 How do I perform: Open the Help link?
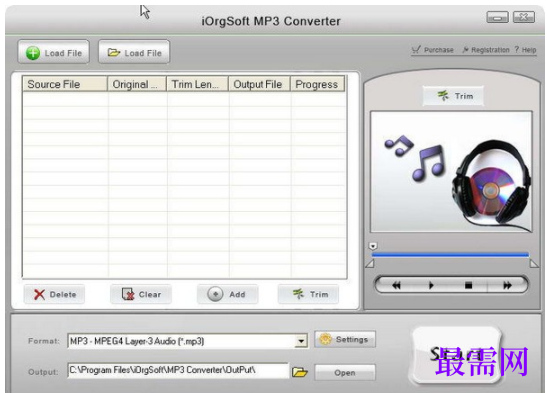(x=525, y=50)
